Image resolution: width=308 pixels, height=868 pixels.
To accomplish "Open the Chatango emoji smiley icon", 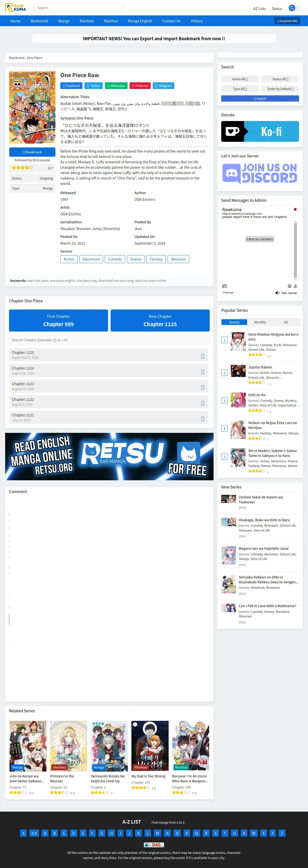I will (289, 286).
